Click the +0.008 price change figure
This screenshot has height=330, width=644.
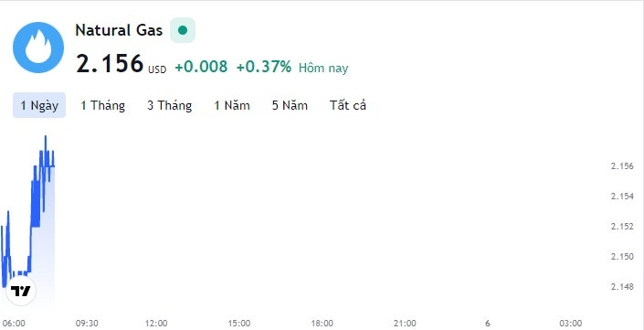pyautogui.click(x=201, y=66)
